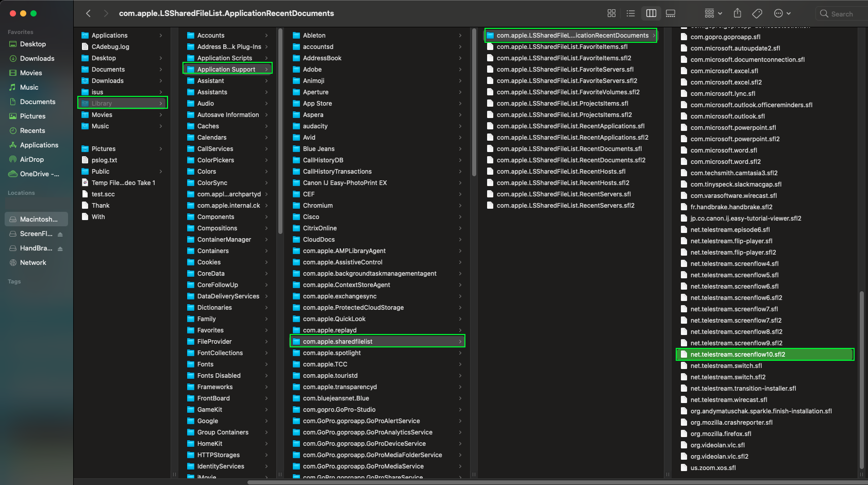The image size is (868, 485).
Task: Select Downloads in the Favorites sidebar
Action: coord(37,58)
